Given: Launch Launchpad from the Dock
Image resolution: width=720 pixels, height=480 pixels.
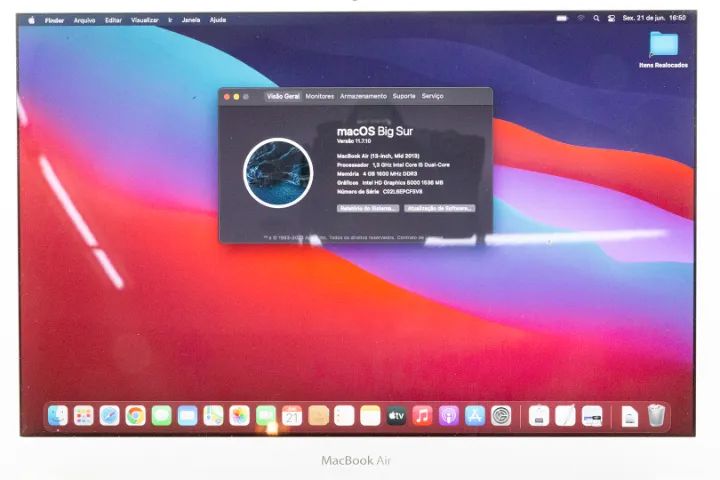Looking at the screenshot, I should 84,416.
